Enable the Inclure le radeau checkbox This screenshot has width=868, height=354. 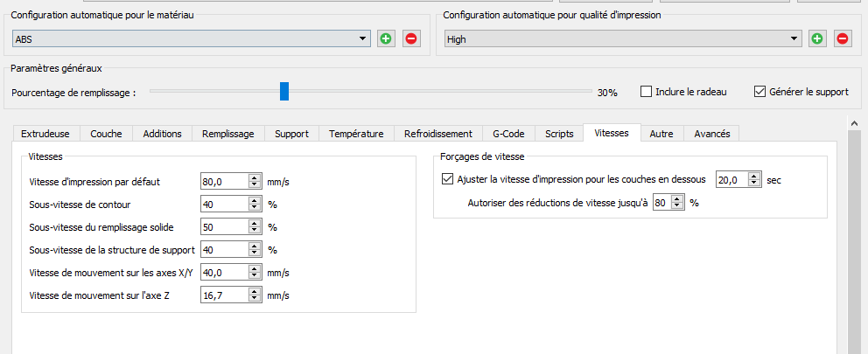tap(647, 92)
